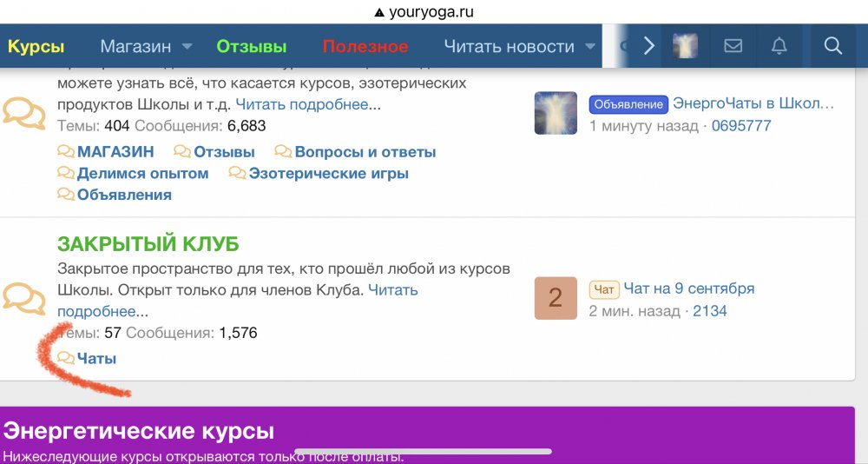This screenshot has height=464, width=868.
Task: Select the Полезное menu item
Action: [365, 47]
